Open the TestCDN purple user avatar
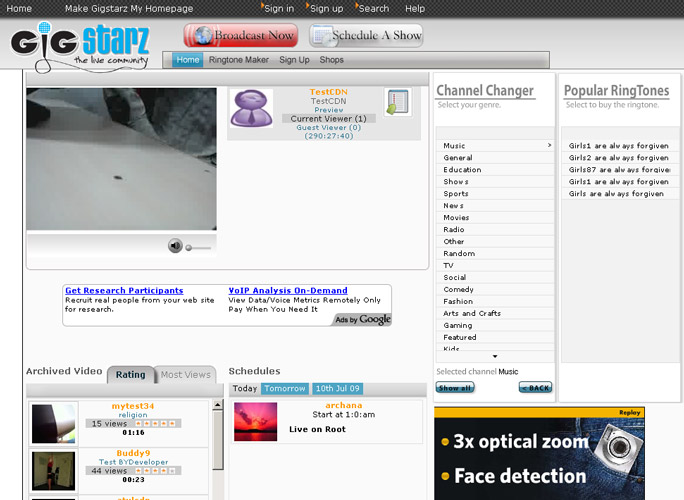 (x=251, y=109)
